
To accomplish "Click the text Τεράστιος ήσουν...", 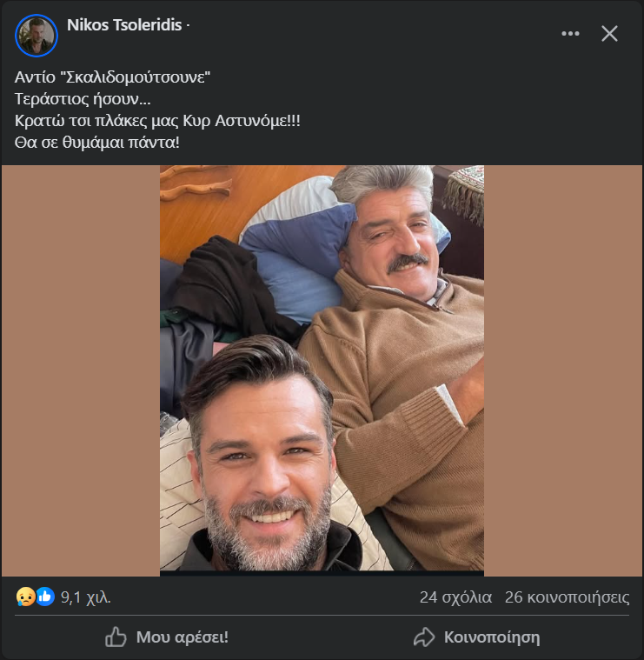I will click(x=83, y=97).
